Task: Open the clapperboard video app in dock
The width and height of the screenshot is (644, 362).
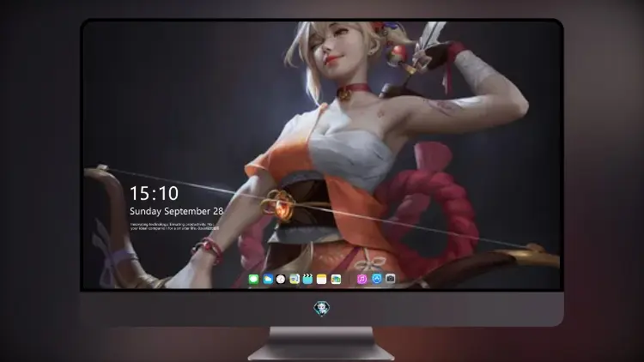Action: 307,279
